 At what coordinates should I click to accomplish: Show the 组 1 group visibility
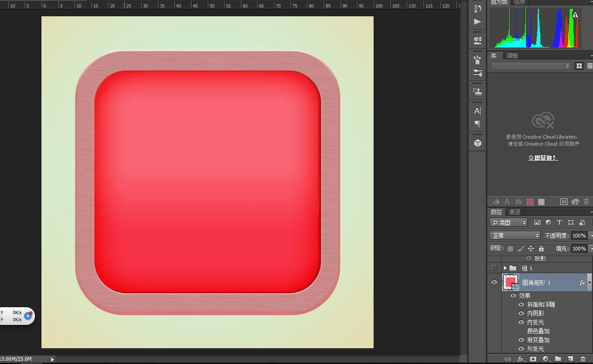coord(494,268)
